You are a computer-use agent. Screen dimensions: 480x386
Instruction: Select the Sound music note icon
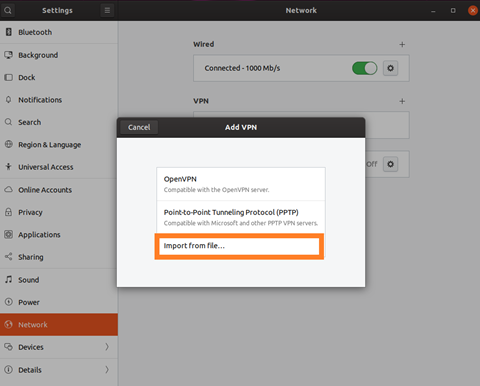click(9, 279)
